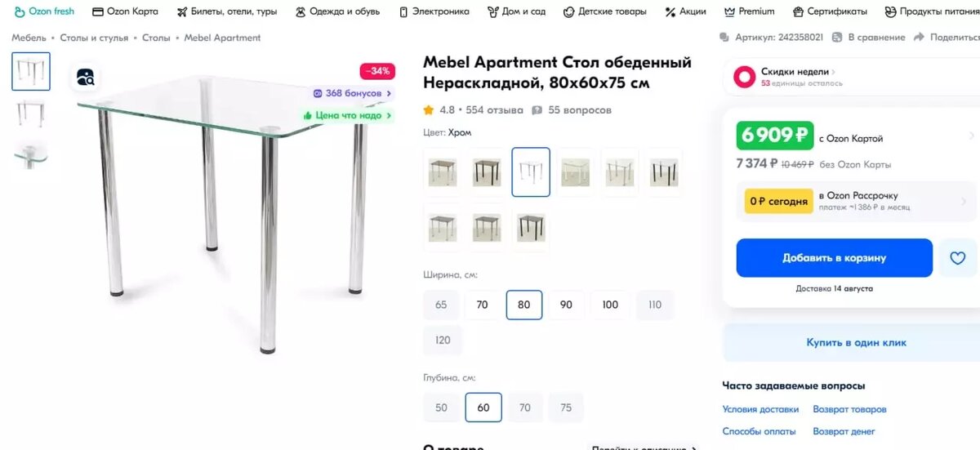The width and height of the screenshot is (980, 450).
Task: Click the share arrow icon next to Поделиться
Action: (919, 38)
